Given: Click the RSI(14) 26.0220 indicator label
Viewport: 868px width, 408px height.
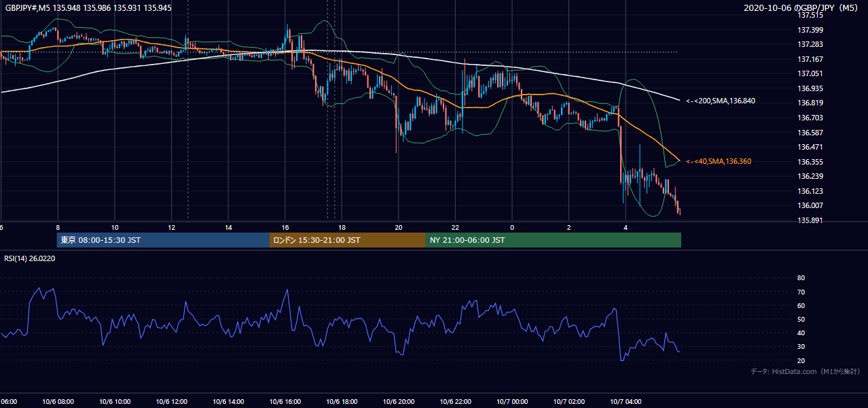Looking at the screenshot, I should pos(30,258).
